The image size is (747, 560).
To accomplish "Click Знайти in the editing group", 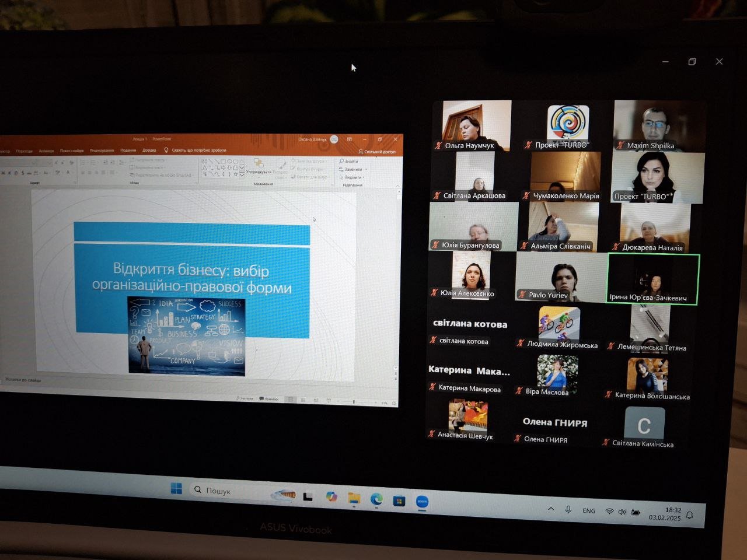I will pyautogui.click(x=348, y=161).
